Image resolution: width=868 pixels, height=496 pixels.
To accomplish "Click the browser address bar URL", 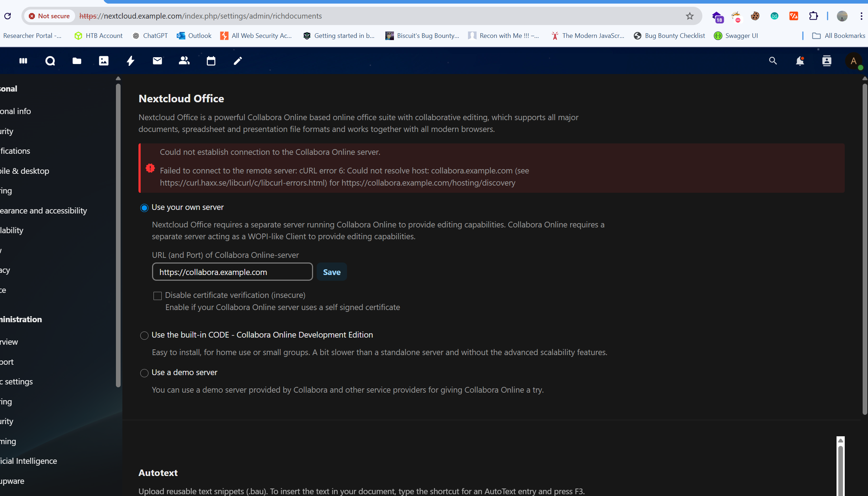I will coord(201,16).
